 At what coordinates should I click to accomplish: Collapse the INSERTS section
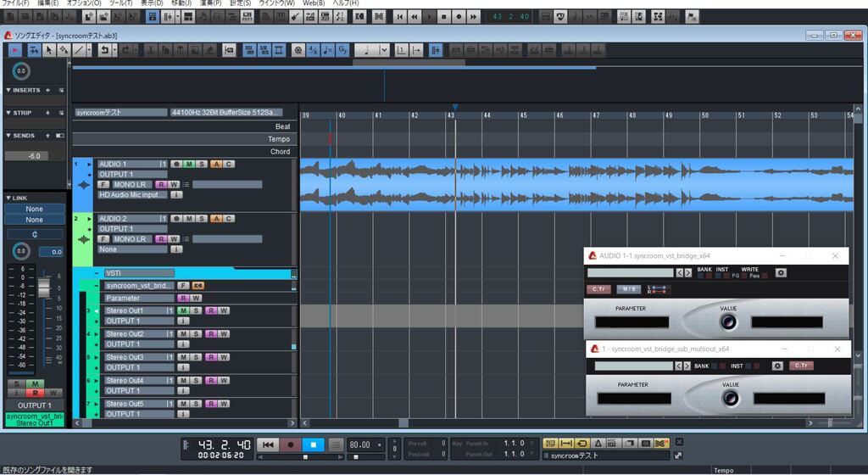click(x=8, y=90)
